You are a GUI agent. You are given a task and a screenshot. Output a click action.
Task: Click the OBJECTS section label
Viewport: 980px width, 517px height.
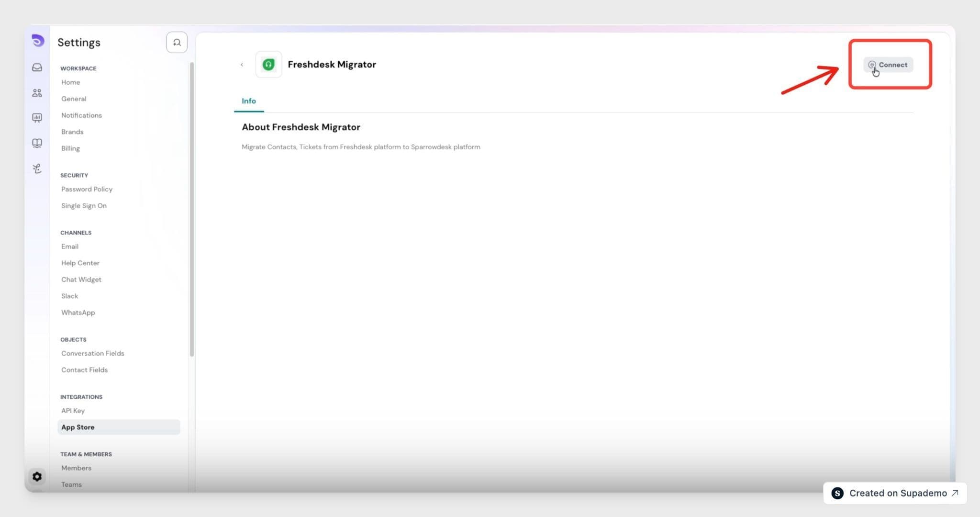[x=73, y=339]
